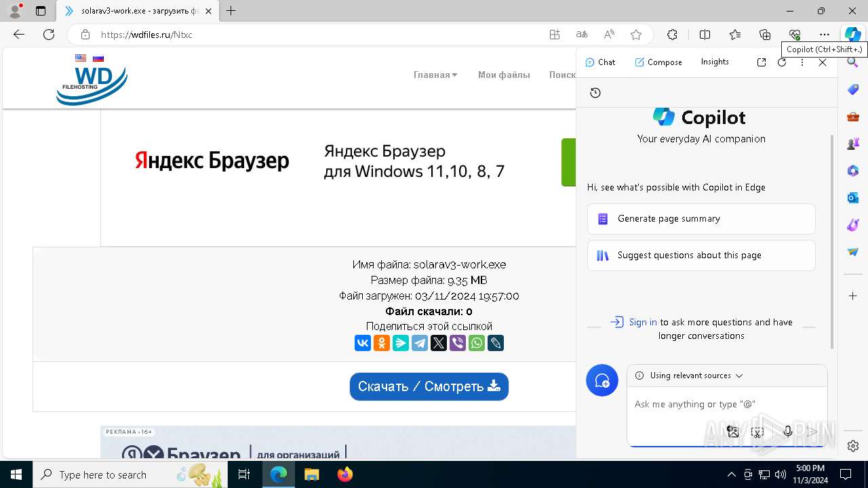Go back to previous page
This screenshot has height=488, width=868.
(19, 35)
